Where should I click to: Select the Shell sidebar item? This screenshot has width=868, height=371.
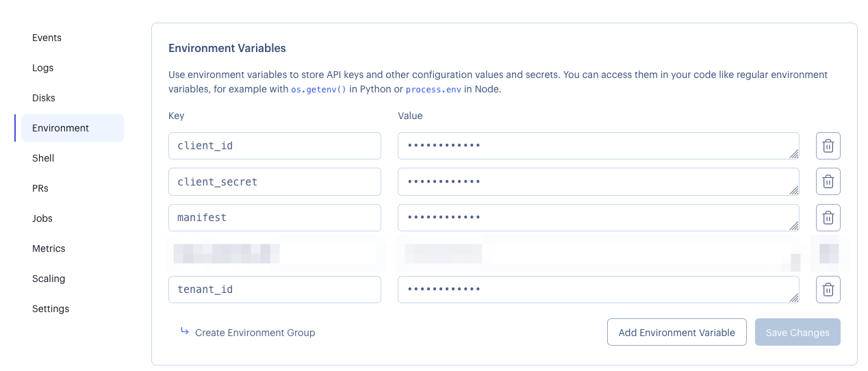pyautogui.click(x=43, y=158)
